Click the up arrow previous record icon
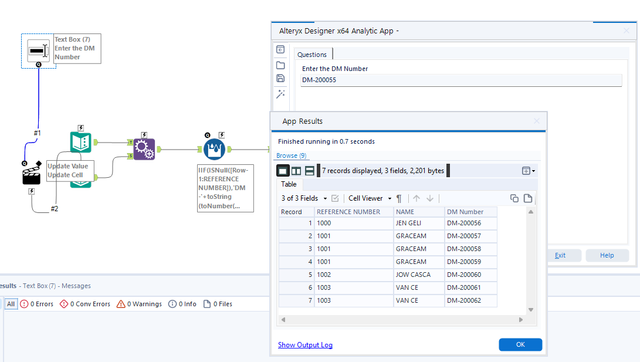Screen dimensions: 640x362 pos(416,198)
